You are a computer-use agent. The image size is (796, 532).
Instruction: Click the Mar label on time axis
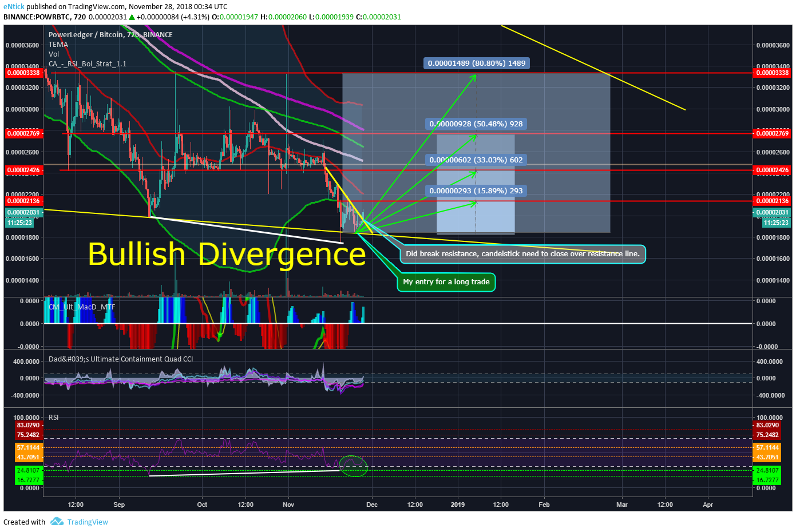click(622, 505)
